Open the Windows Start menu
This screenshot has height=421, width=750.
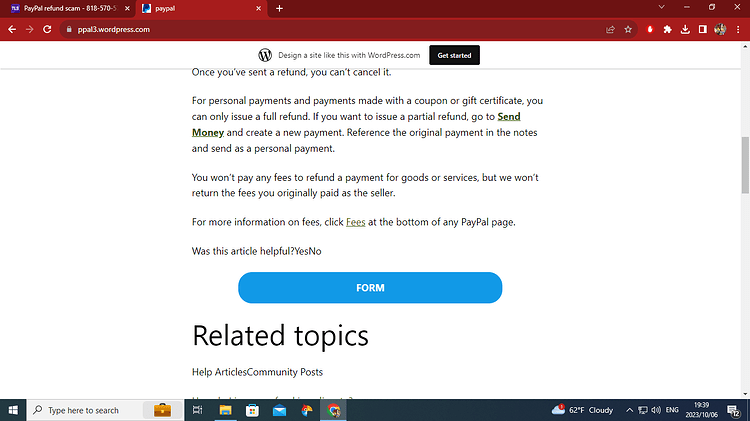pos(13,410)
